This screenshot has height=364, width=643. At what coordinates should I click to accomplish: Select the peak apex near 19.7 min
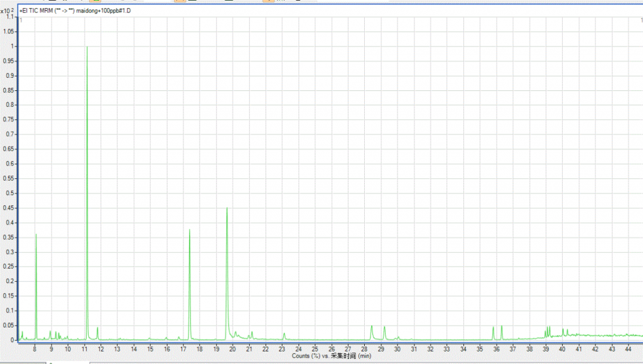click(227, 208)
